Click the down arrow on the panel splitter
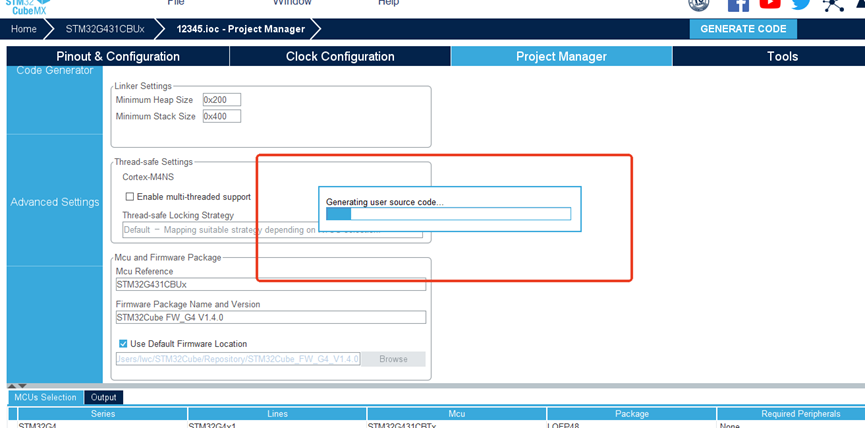The image size is (865, 428). pyautogui.click(x=23, y=386)
